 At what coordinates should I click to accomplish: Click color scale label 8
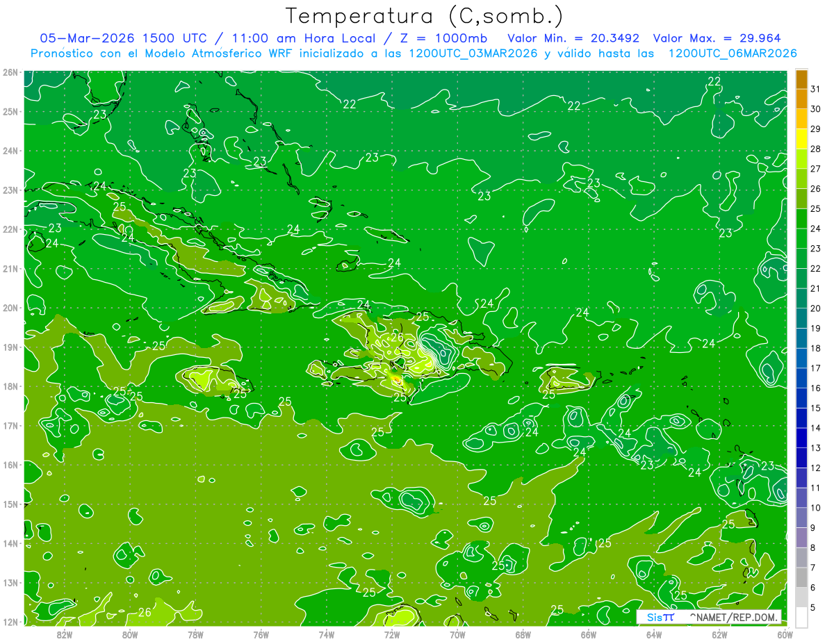813,548
